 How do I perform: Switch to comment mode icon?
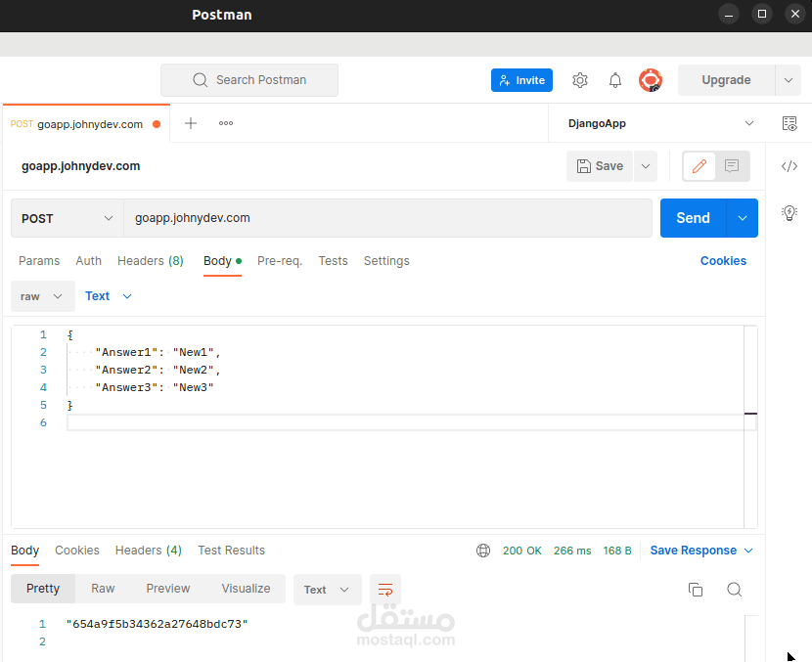tap(732, 166)
